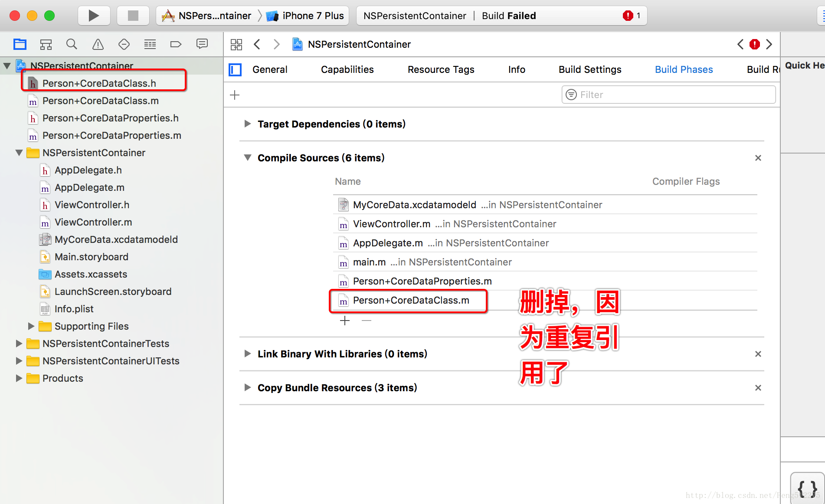Open the Debug navigator
825x504 pixels.
click(x=150, y=44)
